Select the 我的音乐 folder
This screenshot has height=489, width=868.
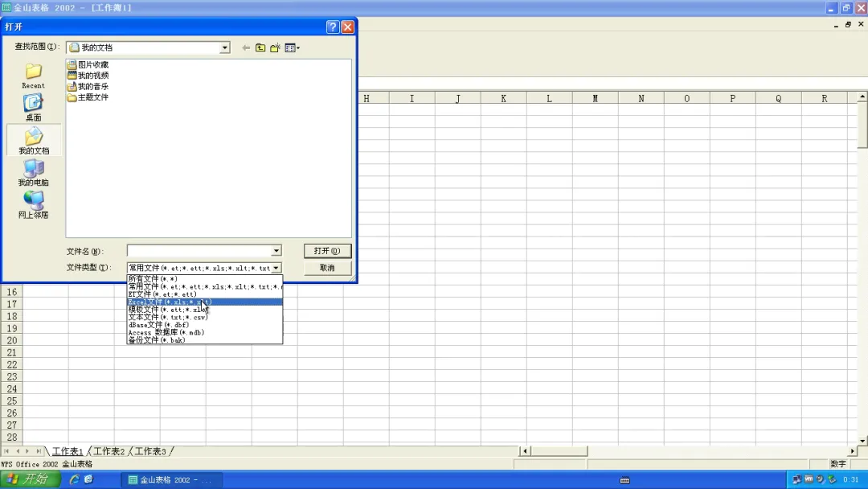click(x=88, y=86)
